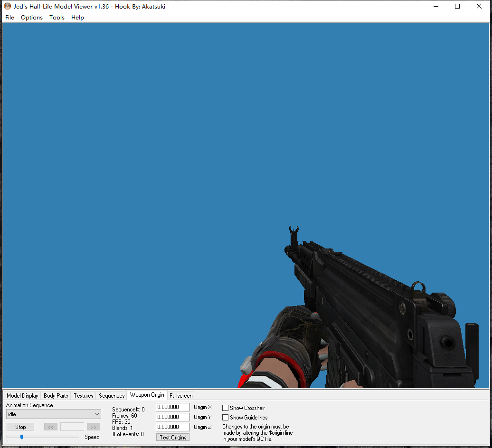Switch to the Body Parts tab
This screenshot has width=492, height=448.
(56, 396)
